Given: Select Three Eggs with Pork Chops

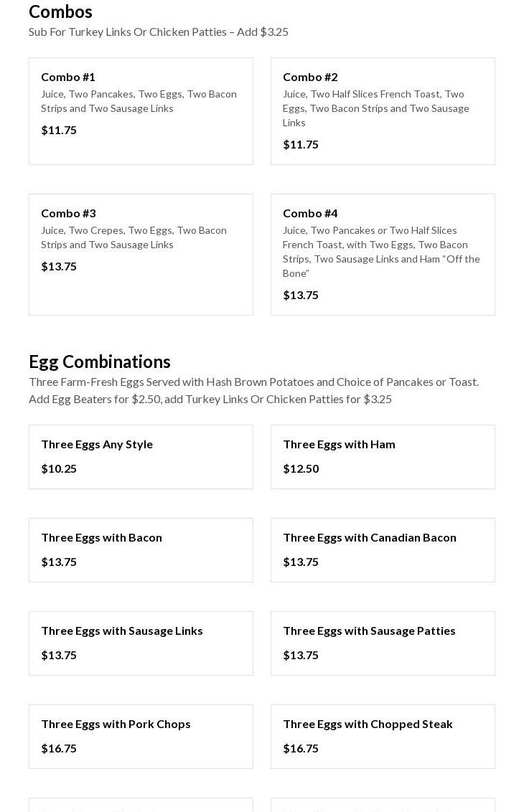Looking at the screenshot, I should [x=116, y=724].
